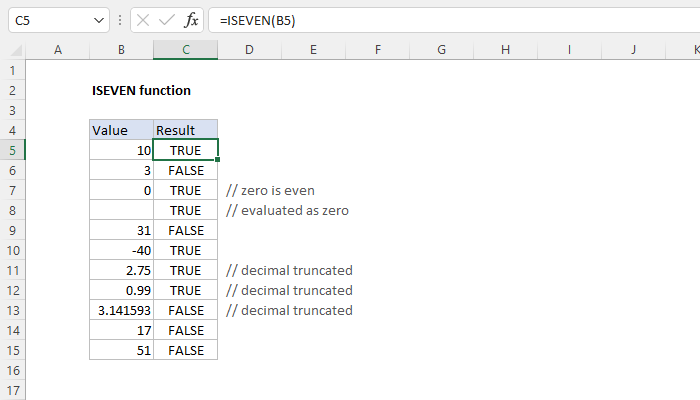Image resolution: width=700 pixels, height=400 pixels.
Task: Click decimal truncated comment in row 13
Action: tap(289, 310)
